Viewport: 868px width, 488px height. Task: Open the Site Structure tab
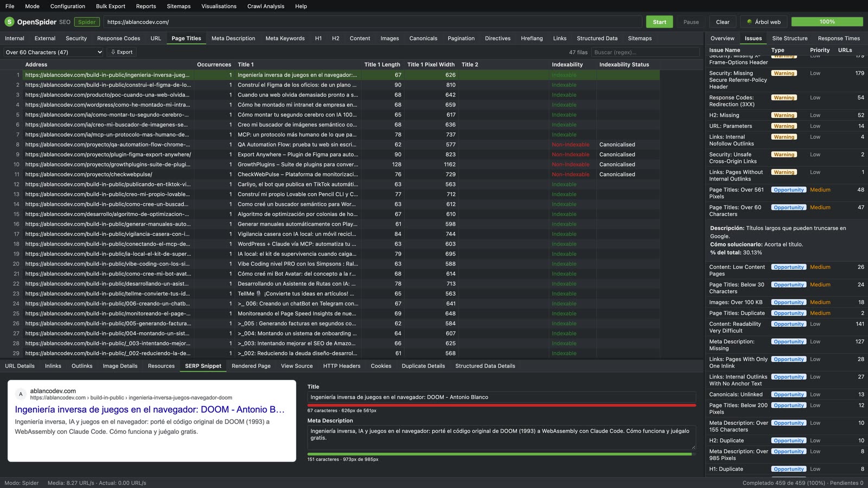pyautogui.click(x=790, y=38)
